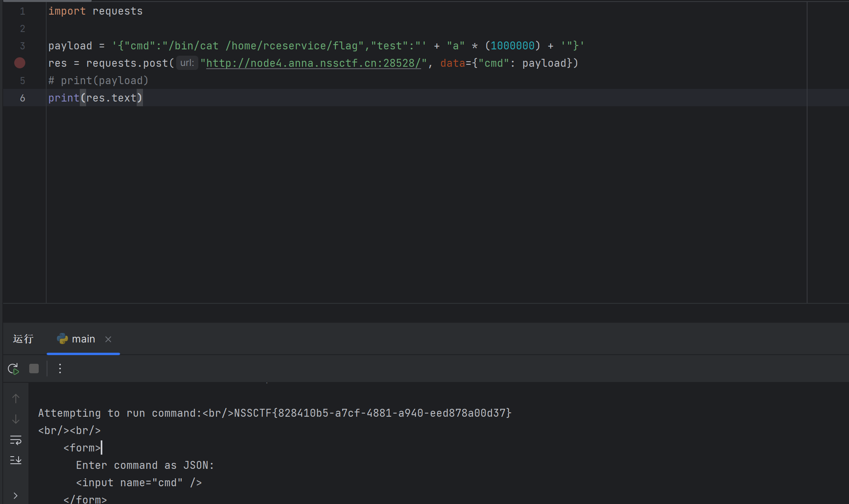This screenshot has width=849, height=504.
Task: Open run toolbar more options
Action: (60, 369)
